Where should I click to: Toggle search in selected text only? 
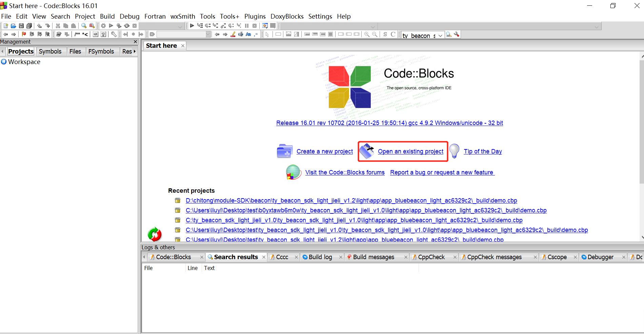point(241,34)
